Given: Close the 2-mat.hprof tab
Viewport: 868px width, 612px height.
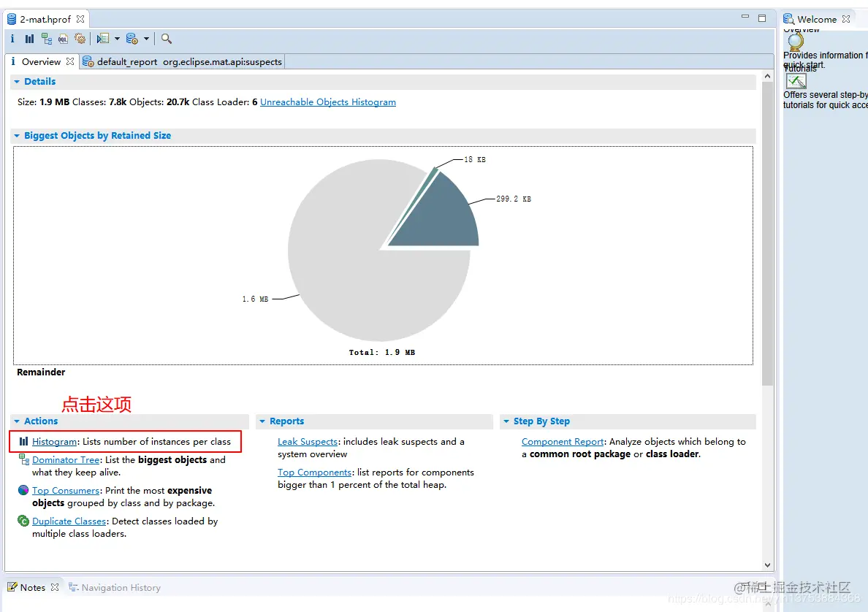Looking at the screenshot, I should click(x=80, y=19).
